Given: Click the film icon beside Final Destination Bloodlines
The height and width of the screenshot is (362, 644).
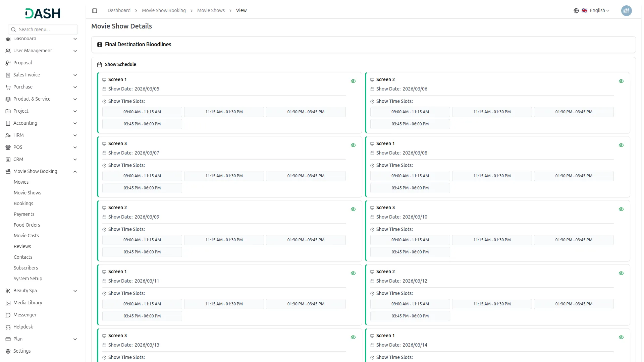Looking at the screenshot, I should [99, 44].
